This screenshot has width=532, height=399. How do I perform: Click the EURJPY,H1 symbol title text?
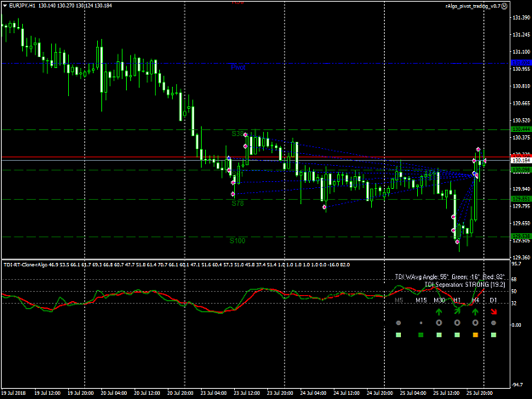[x=22, y=6]
